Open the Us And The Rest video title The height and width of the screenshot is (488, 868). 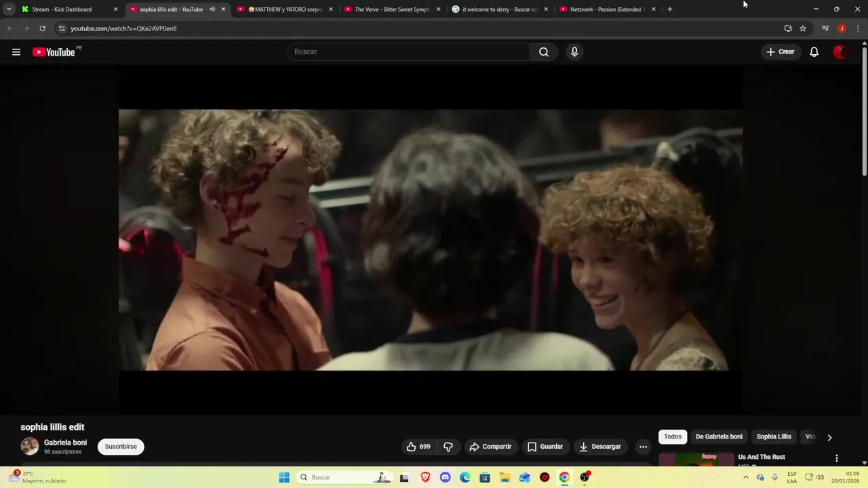762,457
